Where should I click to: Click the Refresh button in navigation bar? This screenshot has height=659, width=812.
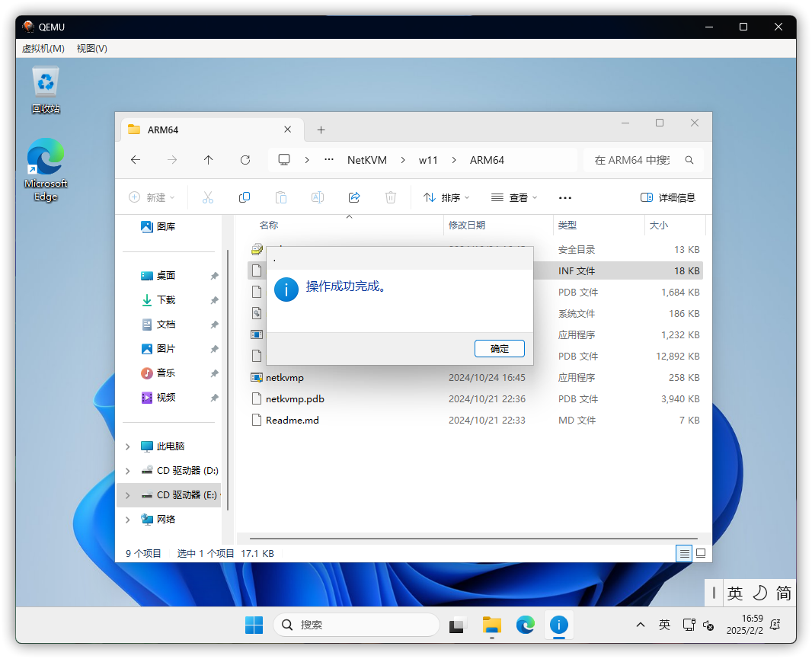coord(245,160)
